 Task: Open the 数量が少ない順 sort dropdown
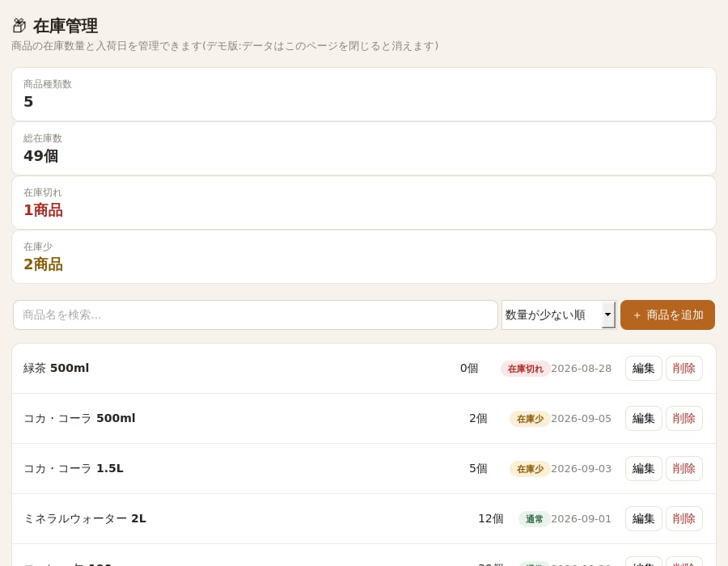559,315
